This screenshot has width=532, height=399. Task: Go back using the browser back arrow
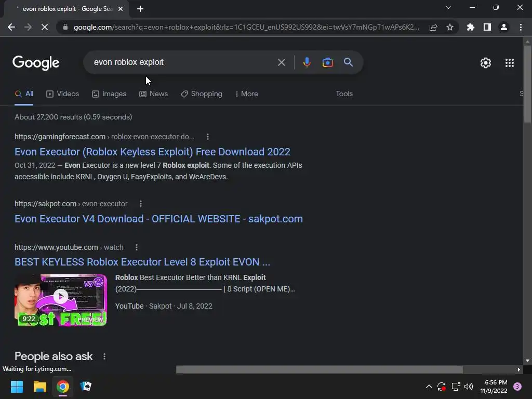point(11,27)
